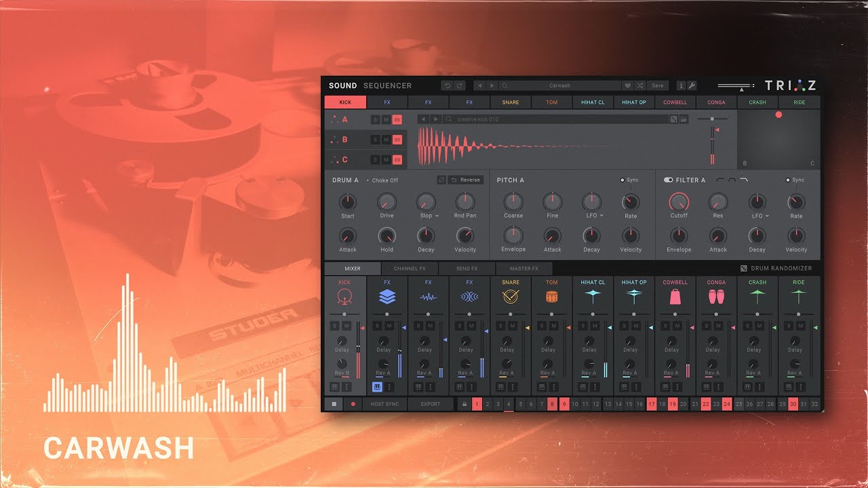
Task: Solo layer A with its S button
Action: pyautogui.click(x=375, y=119)
